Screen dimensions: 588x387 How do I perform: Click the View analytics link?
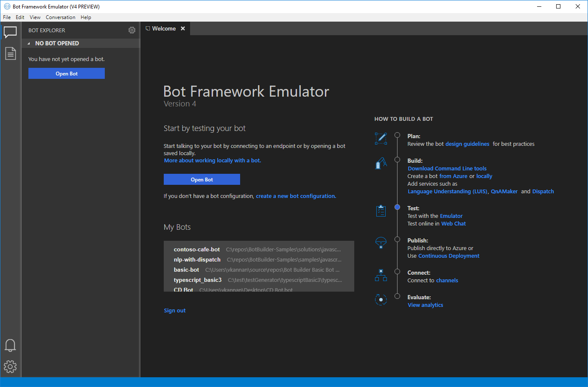pyautogui.click(x=426, y=305)
